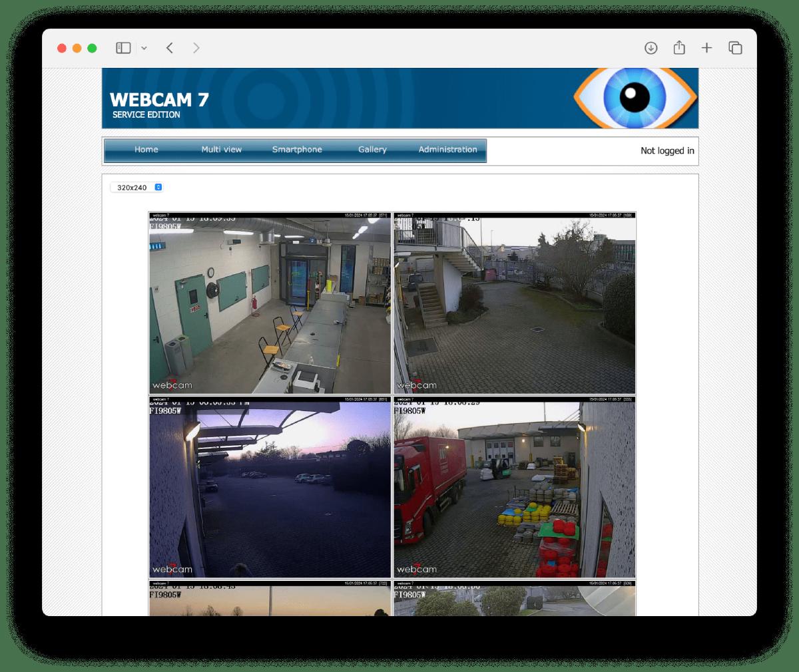Open the Smartphone menu item
The width and height of the screenshot is (799, 672).
(x=297, y=150)
